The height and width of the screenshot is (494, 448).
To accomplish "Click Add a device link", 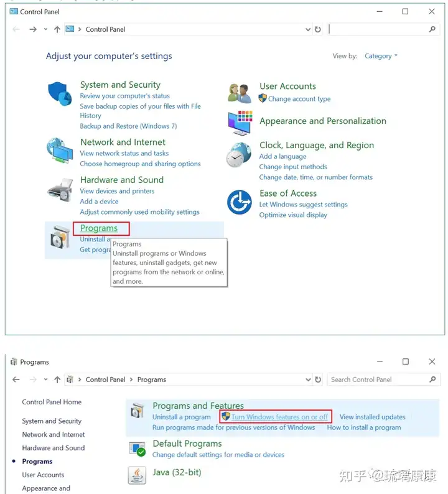I will (x=99, y=202).
